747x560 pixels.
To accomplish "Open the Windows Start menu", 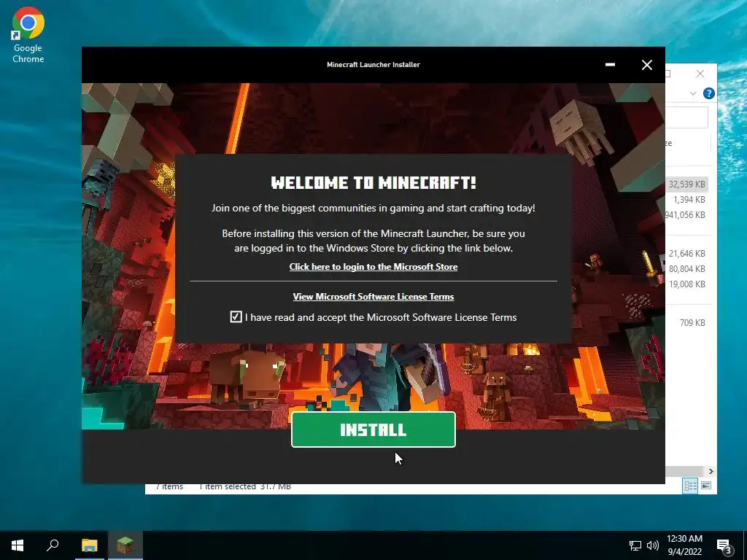I will (18, 545).
